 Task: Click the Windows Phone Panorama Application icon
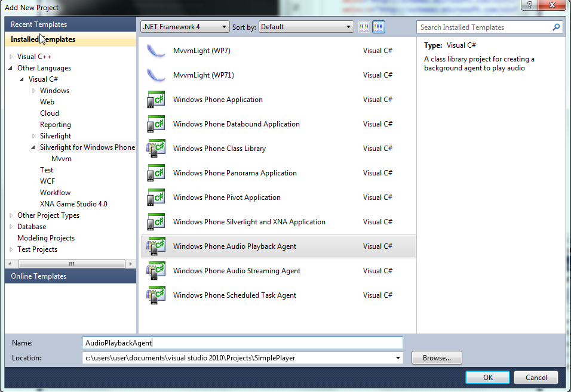click(x=156, y=172)
